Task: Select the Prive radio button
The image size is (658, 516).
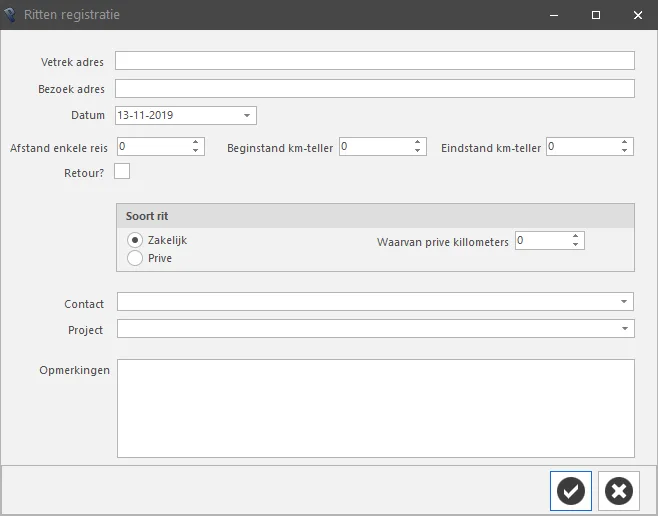Action: [x=135, y=258]
